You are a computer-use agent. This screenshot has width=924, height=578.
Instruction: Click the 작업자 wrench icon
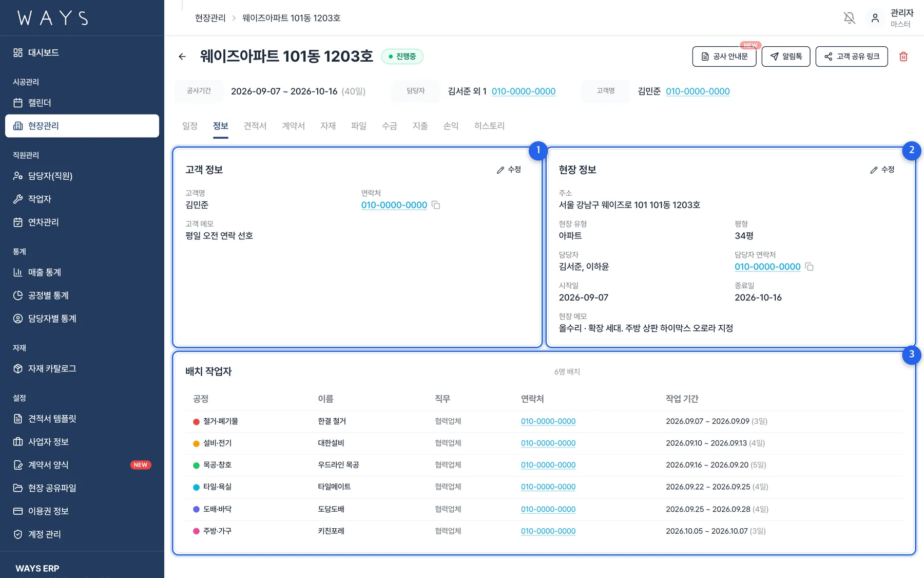pos(18,199)
